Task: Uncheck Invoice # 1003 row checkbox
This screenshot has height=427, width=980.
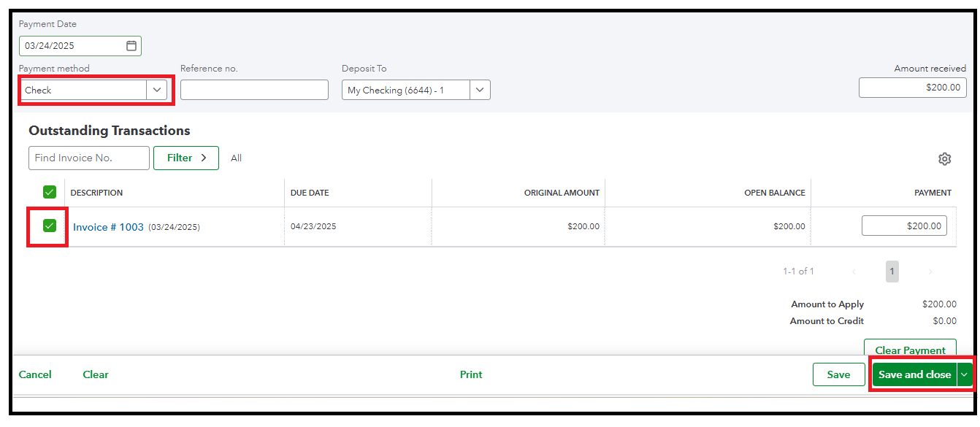Action: [50, 226]
